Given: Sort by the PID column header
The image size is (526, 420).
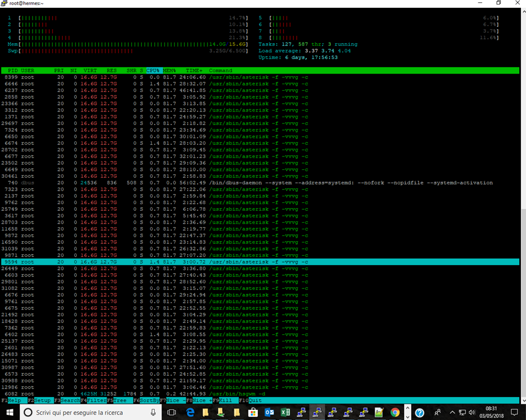Looking at the screenshot, I should click(x=13, y=71).
